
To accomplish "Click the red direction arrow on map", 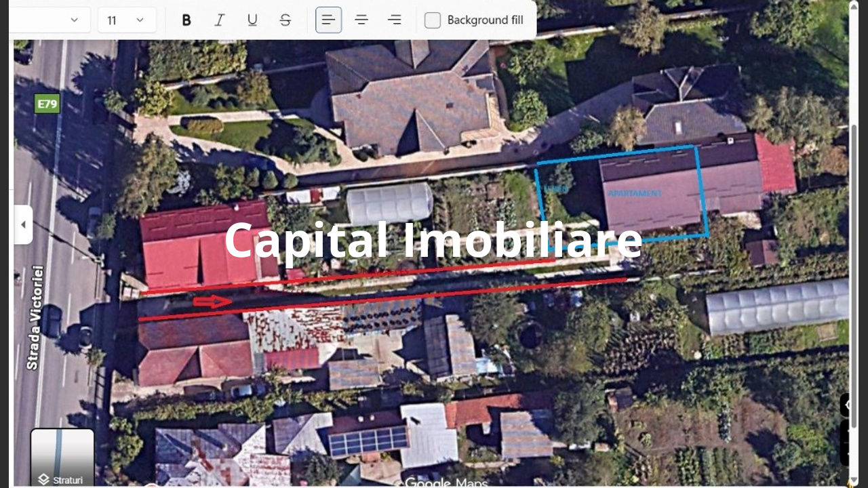I will (212, 301).
